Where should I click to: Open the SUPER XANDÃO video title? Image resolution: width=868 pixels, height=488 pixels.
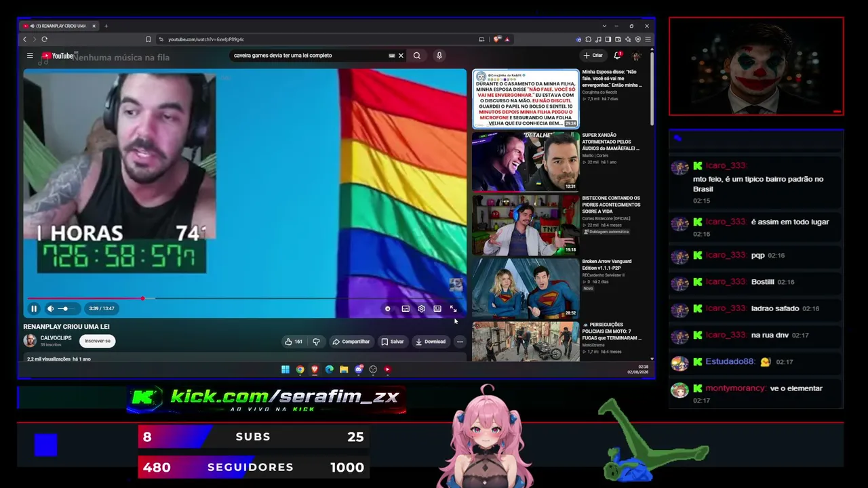click(611, 141)
